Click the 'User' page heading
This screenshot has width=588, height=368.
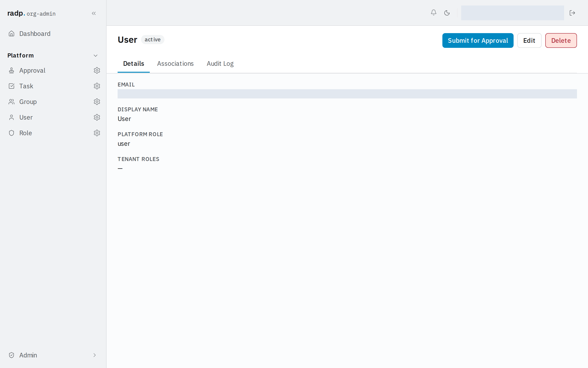click(x=127, y=40)
